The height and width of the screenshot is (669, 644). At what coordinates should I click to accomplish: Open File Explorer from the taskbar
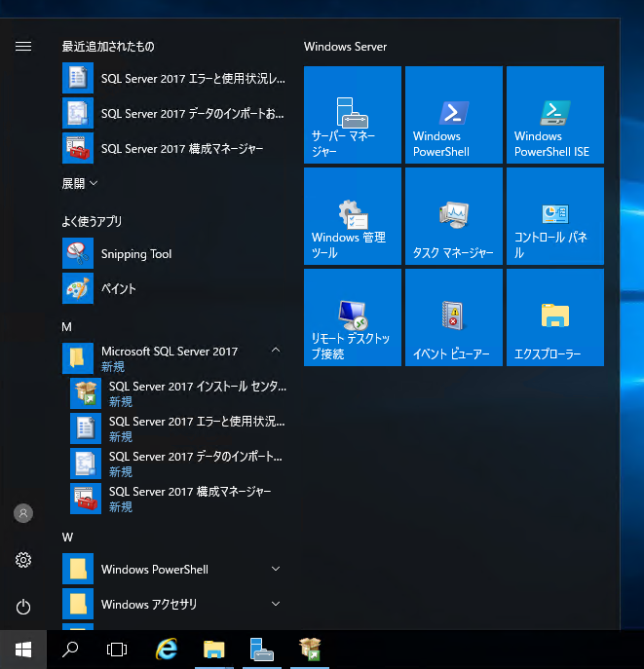click(x=213, y=650)
